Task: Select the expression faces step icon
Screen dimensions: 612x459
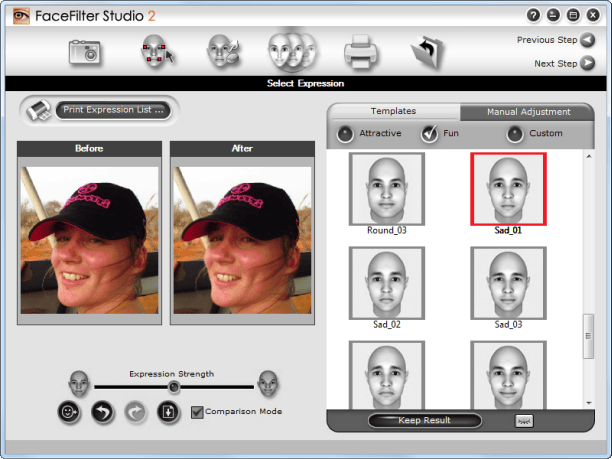Action: (292, 51)
